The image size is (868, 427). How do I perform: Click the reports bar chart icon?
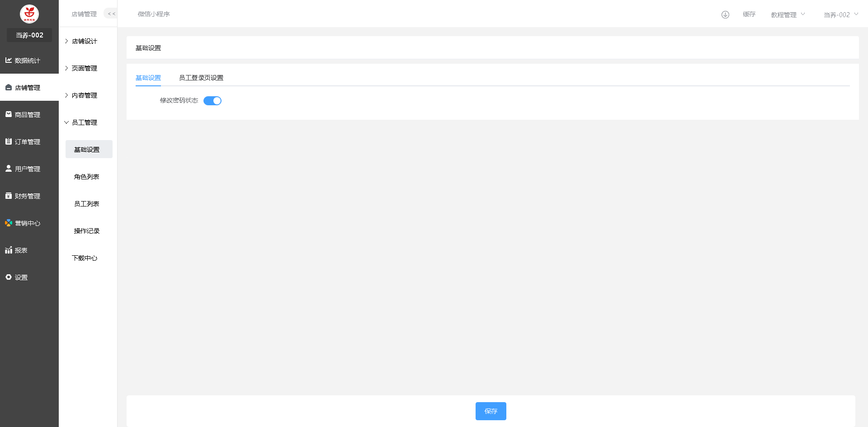point(9,250)
